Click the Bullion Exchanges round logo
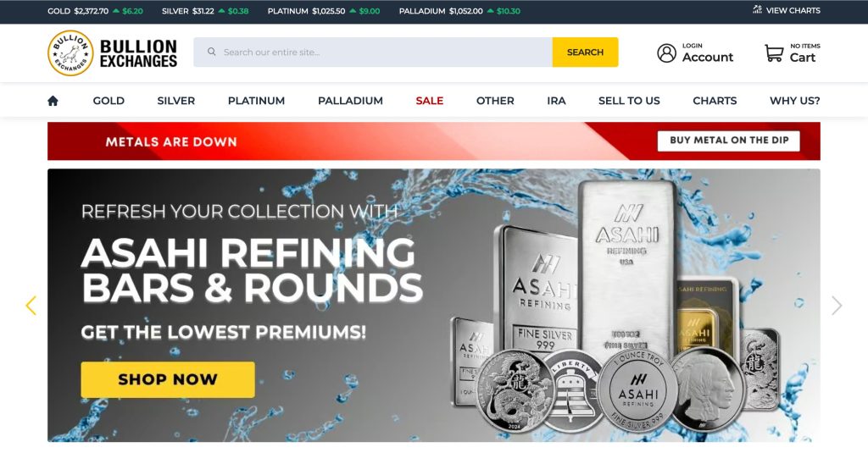This screenshot has width=868, height=453. coord(70,53)
